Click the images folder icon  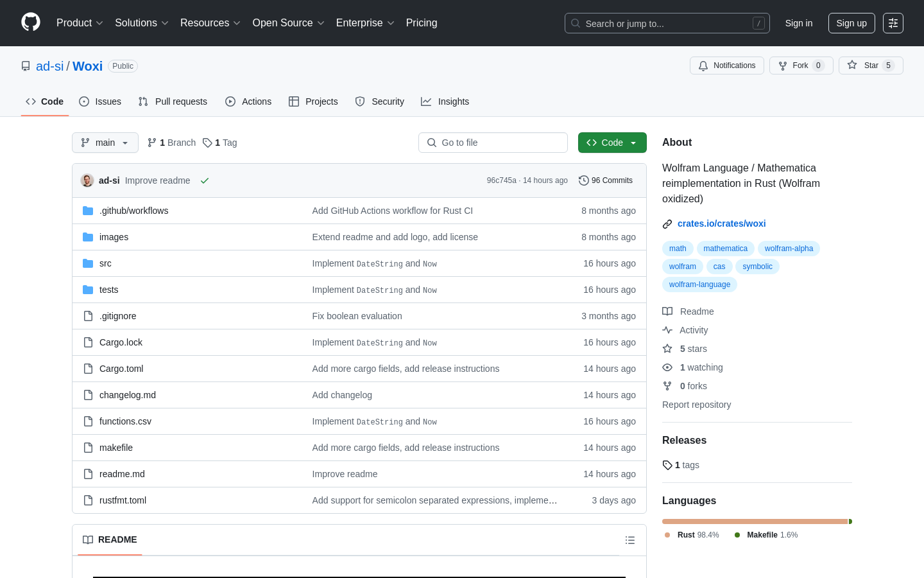88,237
